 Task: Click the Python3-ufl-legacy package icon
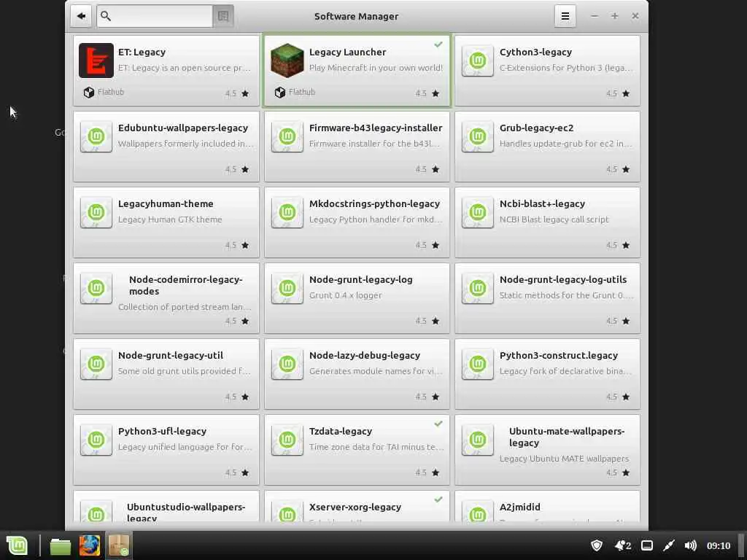pos(96,440)
